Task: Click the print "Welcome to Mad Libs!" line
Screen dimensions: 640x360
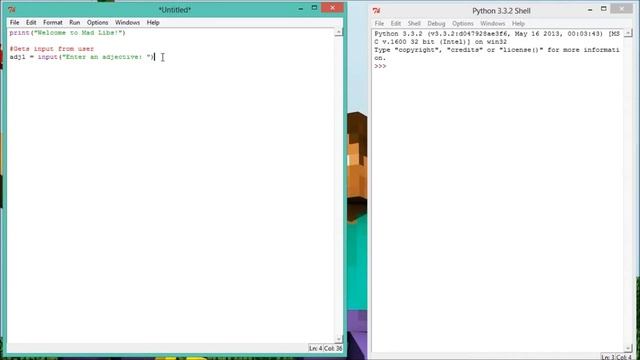Action: coord(68,33)
